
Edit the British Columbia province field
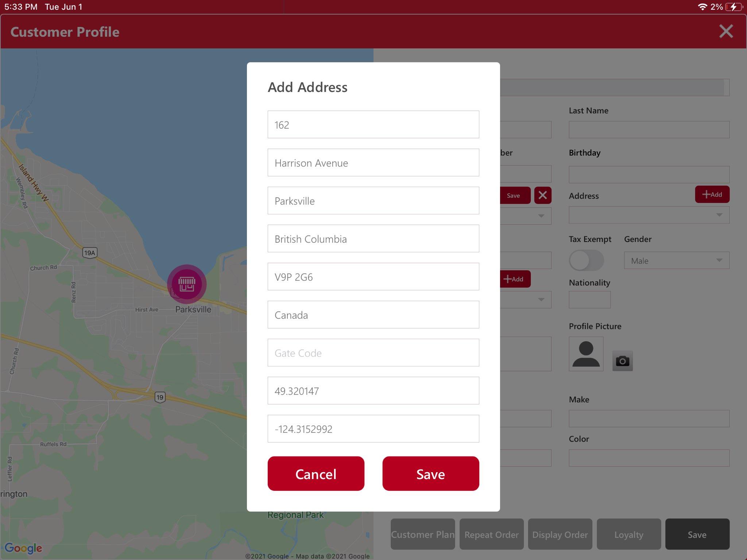coord(373,238)
